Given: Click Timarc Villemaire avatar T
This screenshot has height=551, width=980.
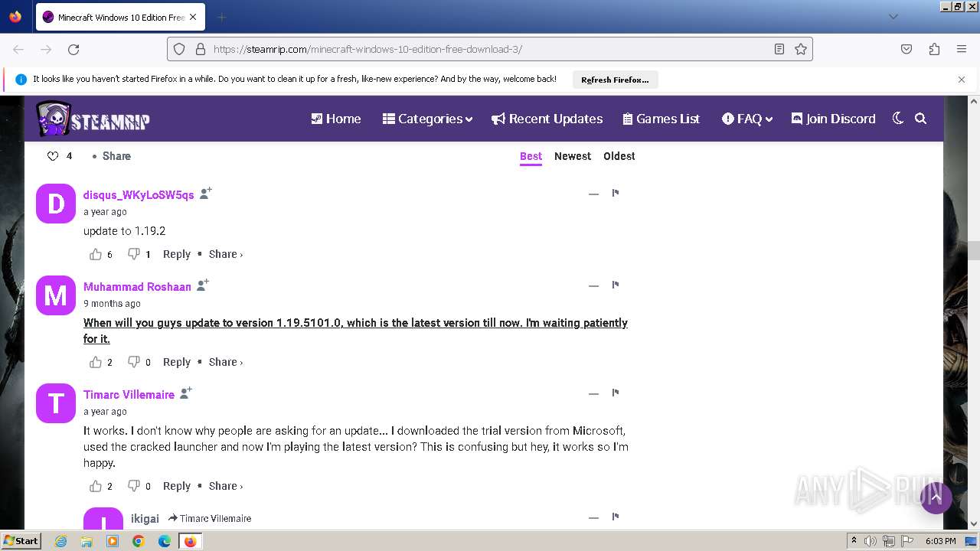Looking at the screenshot, I should (56, 403).
